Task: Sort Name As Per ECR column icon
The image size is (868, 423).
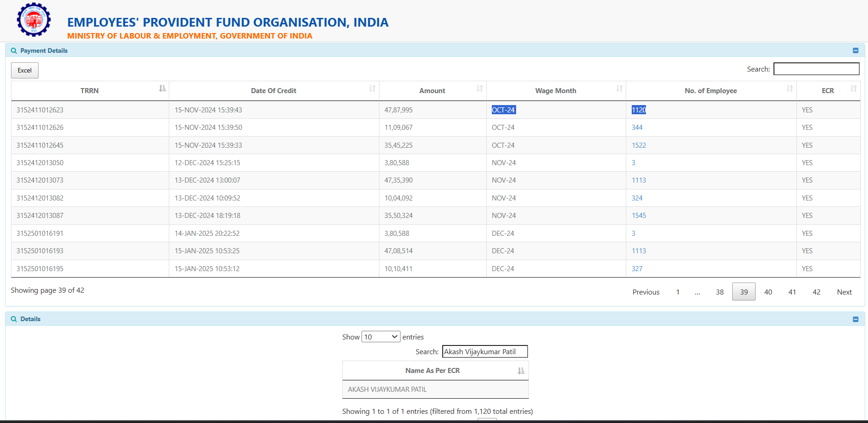Action: 521,371
